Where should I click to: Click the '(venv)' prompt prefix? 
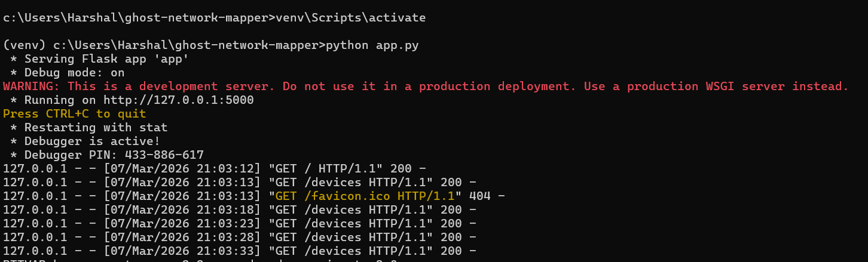click(24, 45)
